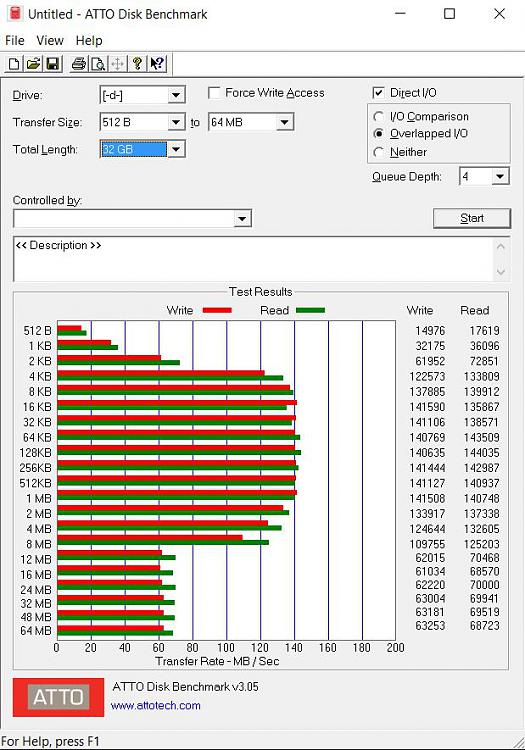Click the grayed move/crosshair toolbar icon

coord(118,64)
